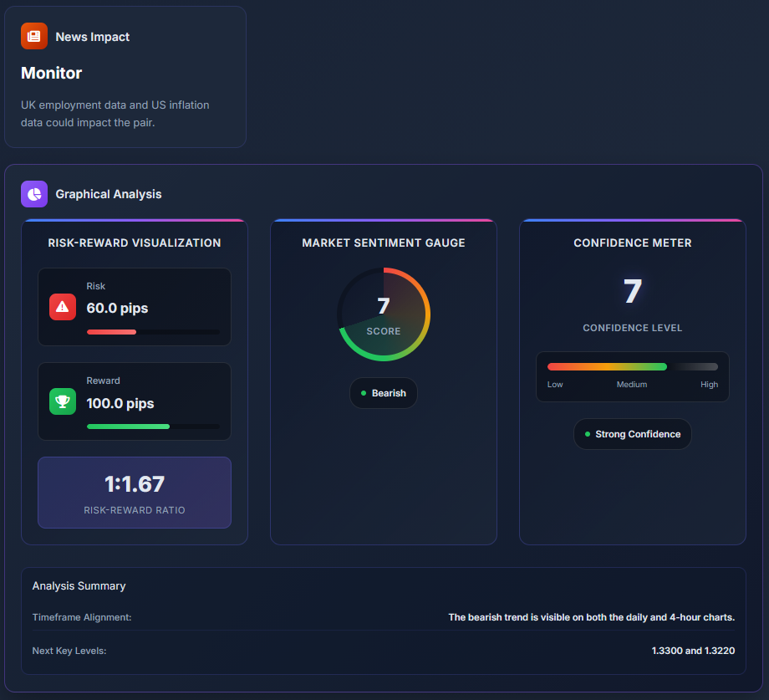The image size is (769, 700).
Task: Click the gradient Low-Medium-High confidence slider
Action: (x=632, y=365)
